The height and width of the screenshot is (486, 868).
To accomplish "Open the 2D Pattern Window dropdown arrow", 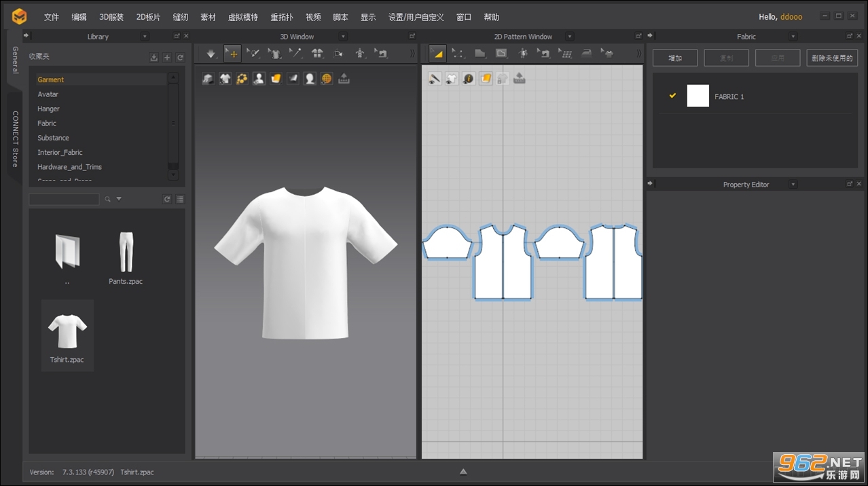I will point(569,37).
